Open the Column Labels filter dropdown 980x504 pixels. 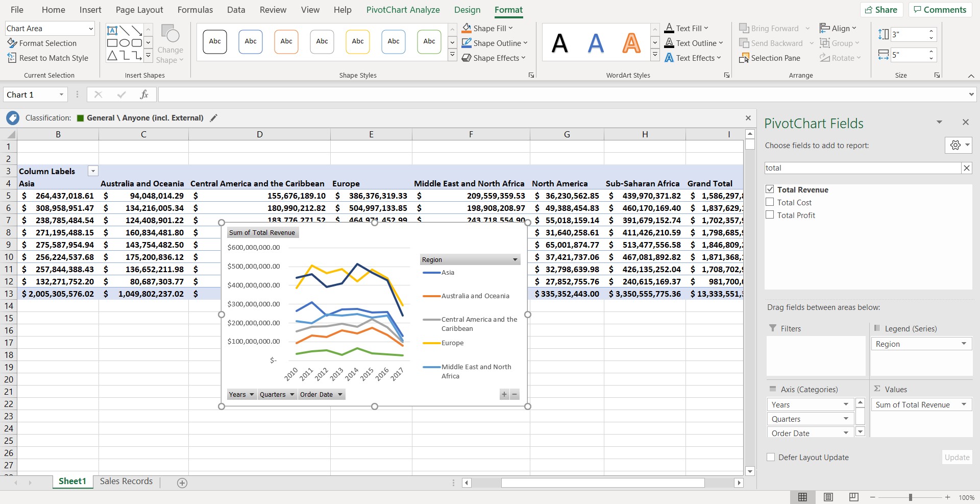click(93, 171)
